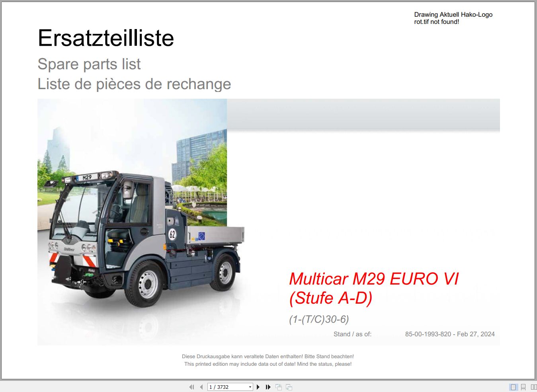Switch to two-page facing view
The height and width of the screenshot is (392, 537).
pyautogui.click(x=533, y=386)
